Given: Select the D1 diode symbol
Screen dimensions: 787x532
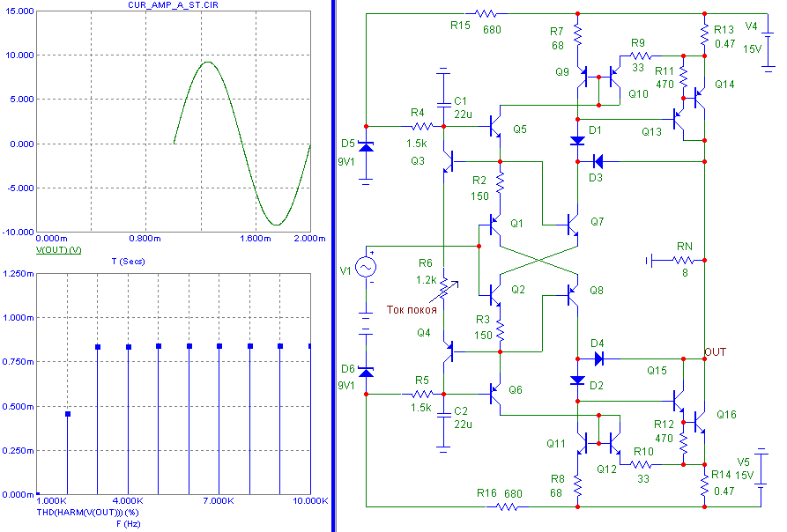Looking at the screenshot, I should coord(578,140).
